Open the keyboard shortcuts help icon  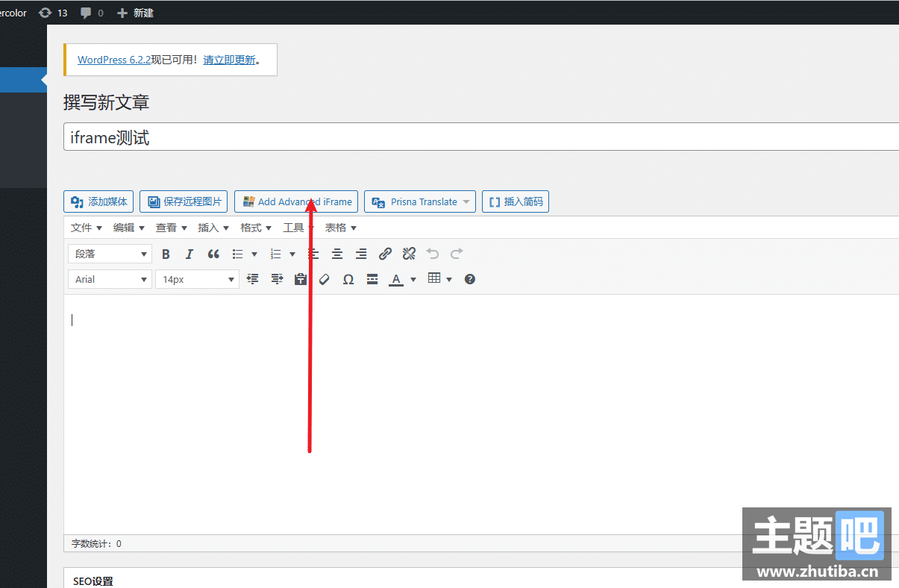470,279
